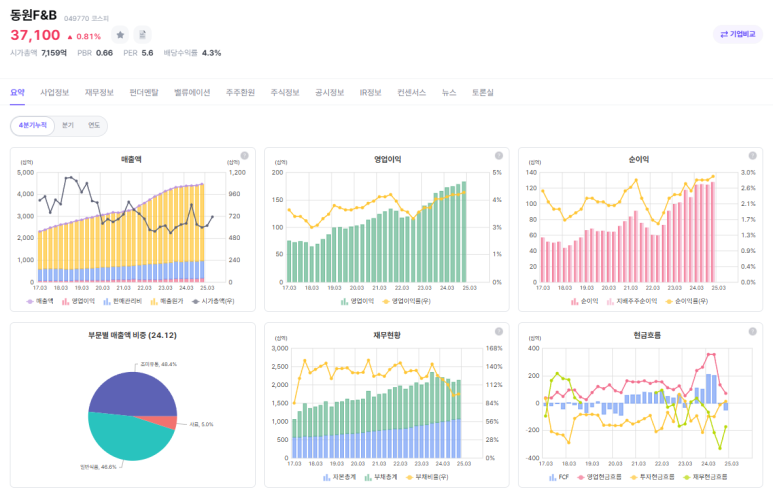Click the teal 46.6% pie slice
The height and width of the screenshot is (489, 773).
click(x=126, y=439)
